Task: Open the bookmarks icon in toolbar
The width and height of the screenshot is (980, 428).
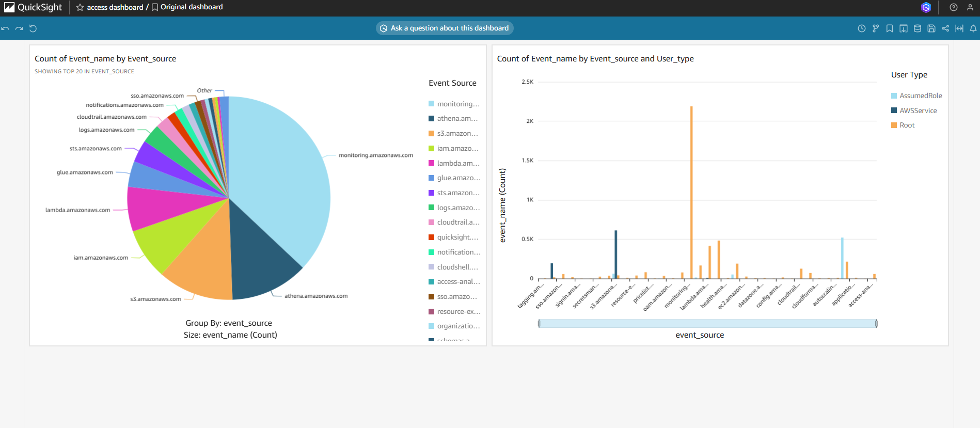Action: [890, 28]
